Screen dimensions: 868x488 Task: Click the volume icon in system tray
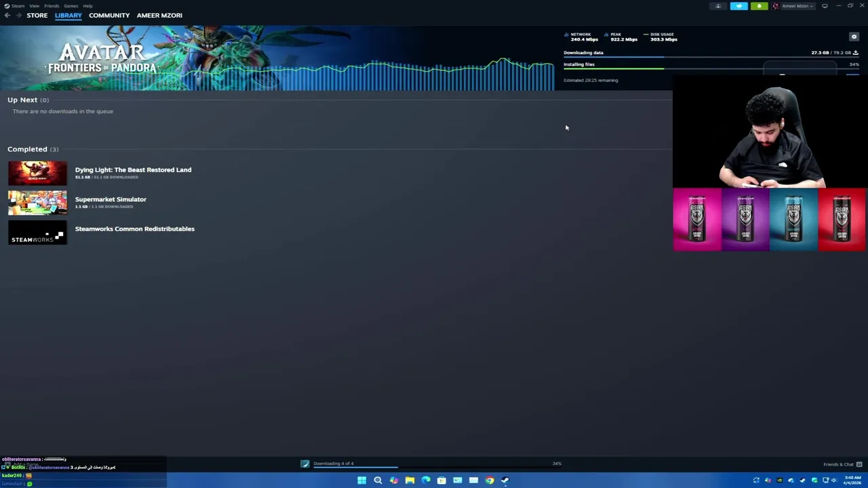point(834,481)
